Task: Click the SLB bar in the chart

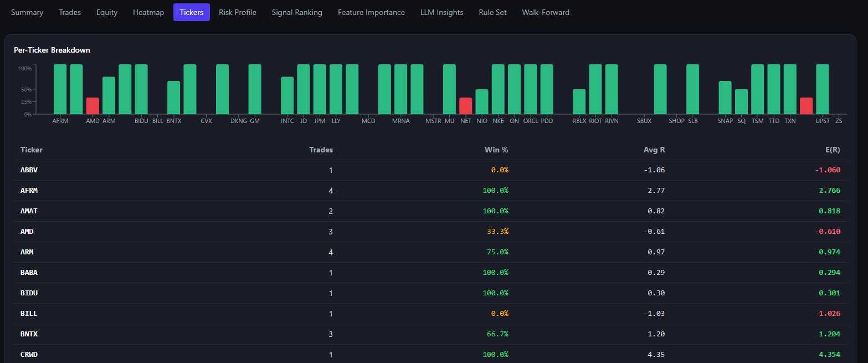Action: [693, 89]
